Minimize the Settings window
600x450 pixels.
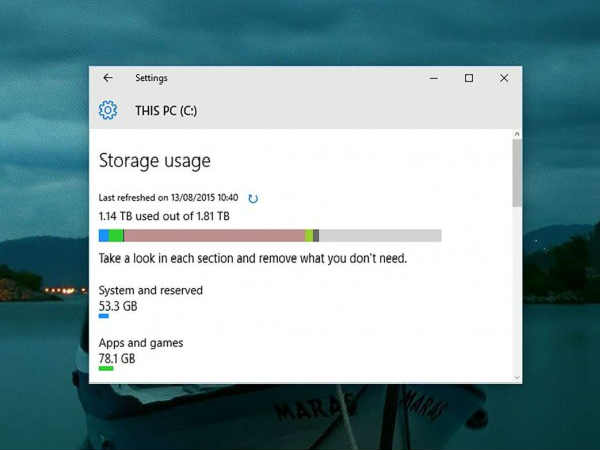tap(434, 78)
